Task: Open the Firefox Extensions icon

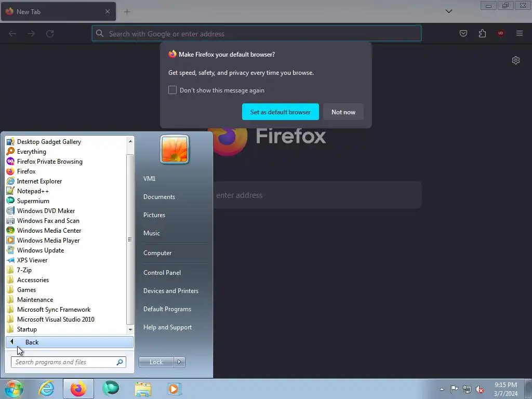Action: 482,33
